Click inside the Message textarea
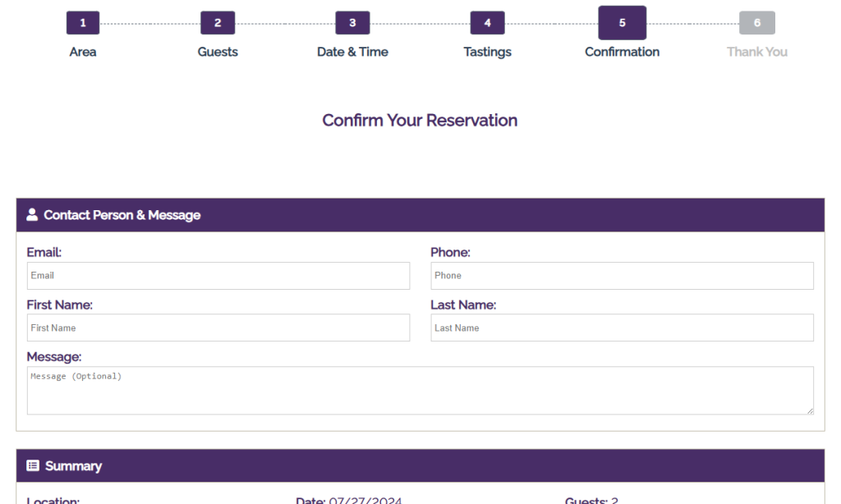The image size is (841, 504). click(x=420, y=391)
